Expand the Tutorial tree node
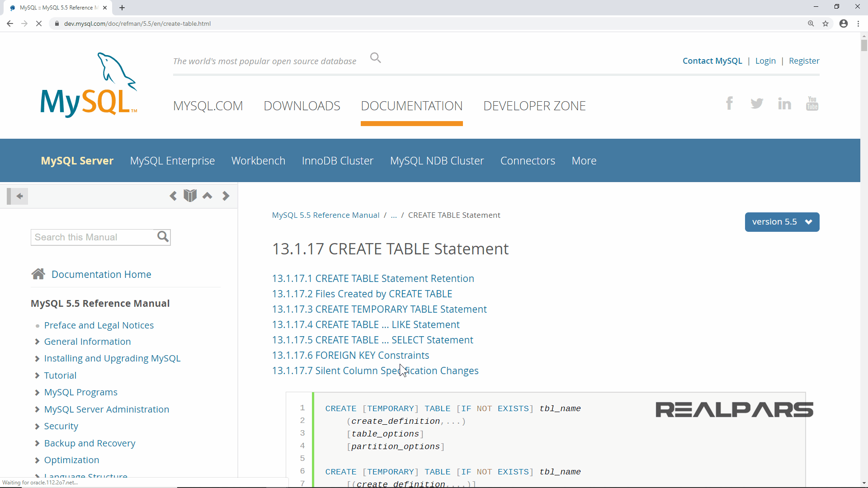 pyautogui.click(x=37, y=376)
